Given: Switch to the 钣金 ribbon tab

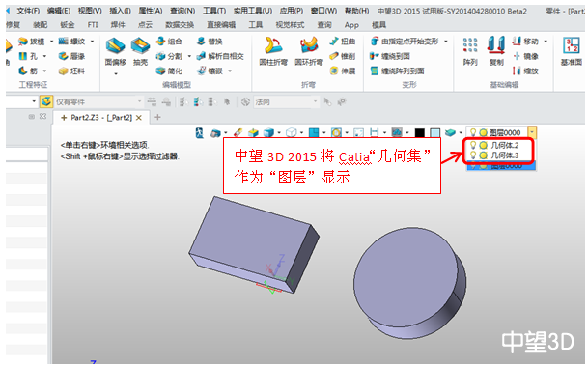Looking at the screenshot, I should [68, 25].
